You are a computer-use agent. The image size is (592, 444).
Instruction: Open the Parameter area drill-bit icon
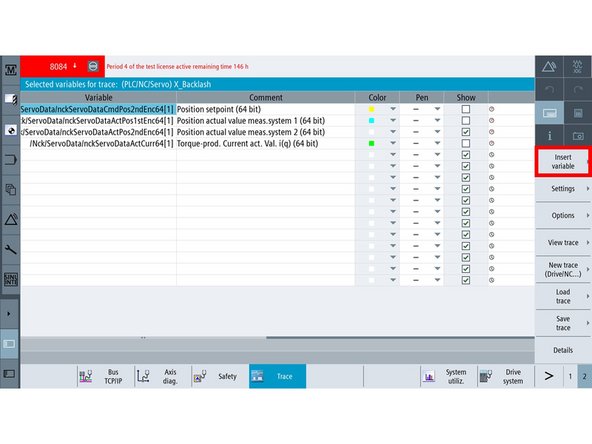(10, 99)
